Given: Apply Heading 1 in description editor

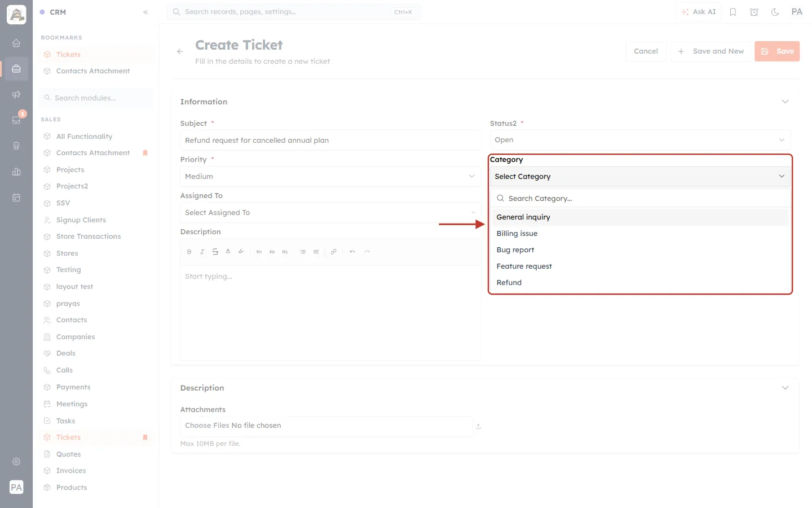Looking at the screenshot, I should pyautogui.click(x=259, y=252).
